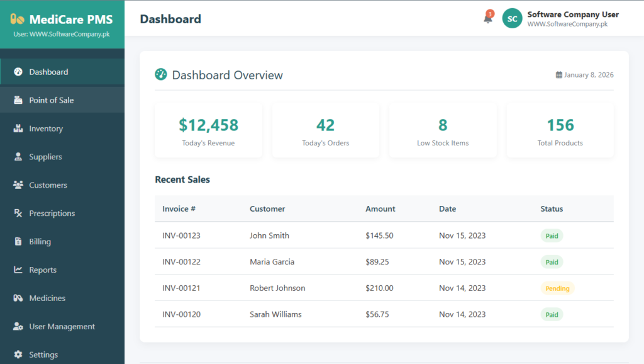Click the Inventory boxes icon
Screen dimensions: 644x364
pos(18,128)
